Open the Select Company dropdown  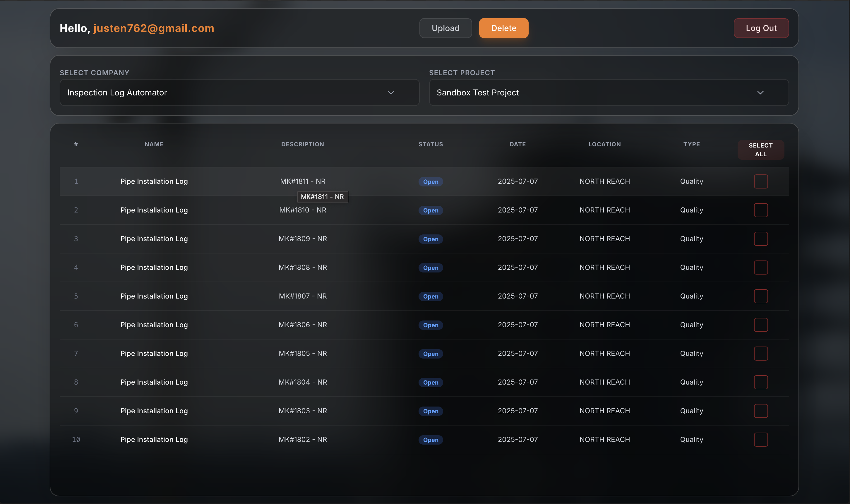(239, 92)
